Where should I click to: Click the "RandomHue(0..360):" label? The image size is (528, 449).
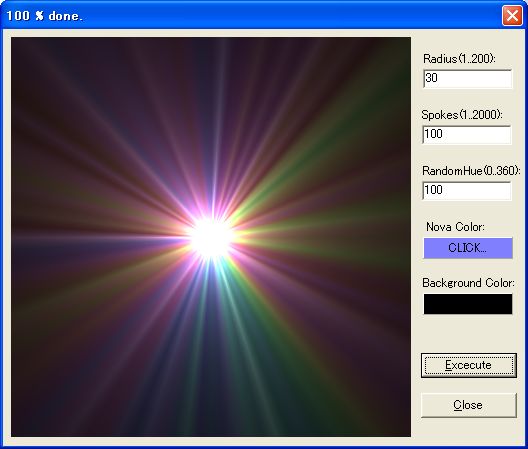(x=471, y=171)
